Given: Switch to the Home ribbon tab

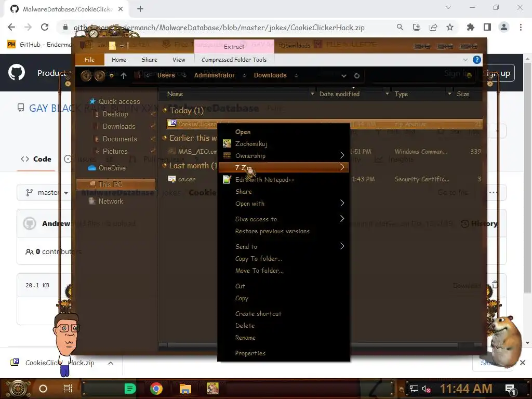Looking at the screenshot, I should pos(119,60).
